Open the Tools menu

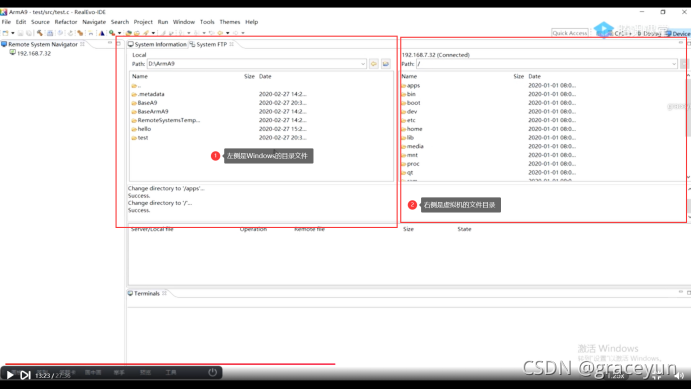pyautogui.click(x=207, y=22)
